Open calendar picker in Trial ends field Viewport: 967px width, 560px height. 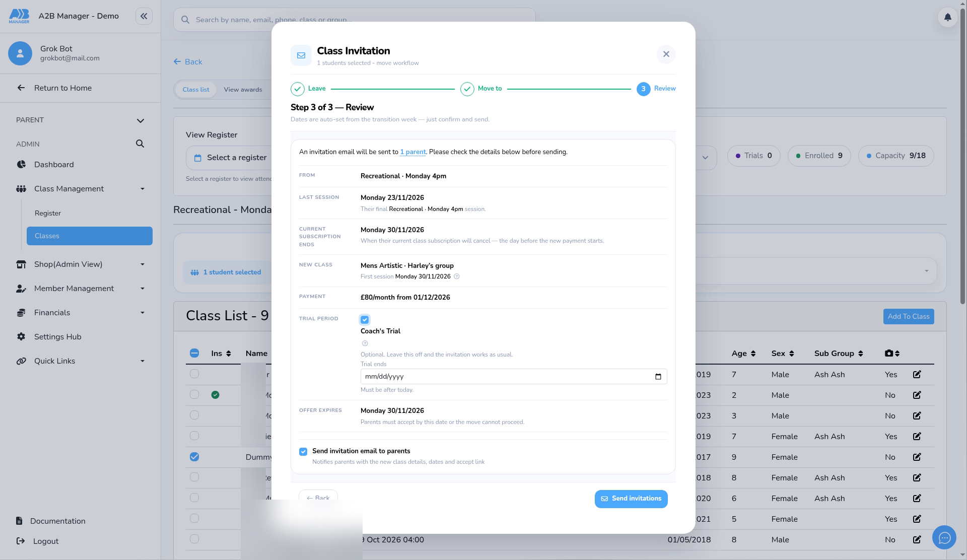pyautogui.click(x=658, y=377)
